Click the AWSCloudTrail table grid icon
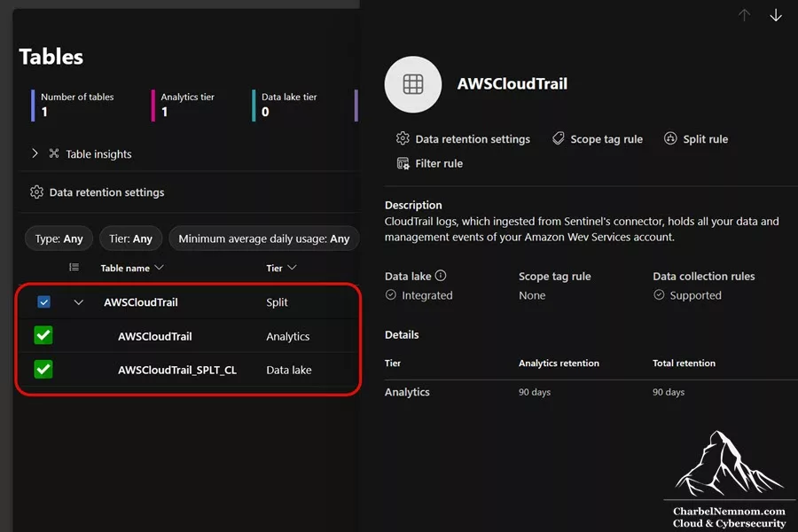The width and height of the screenshot is (798, 532). coord(412,84)
